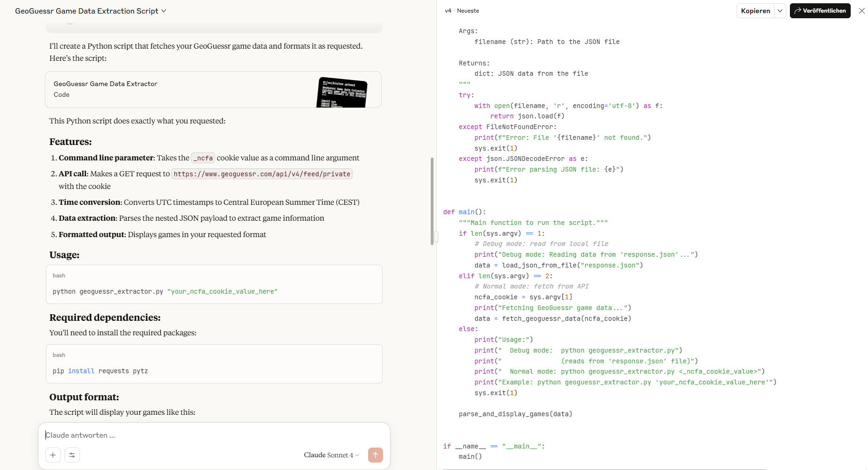Image resolution: width=868 pixels, height=470 pixels.
Task: Click the 'pip install requests pytz' command
Action: [100, 371]
